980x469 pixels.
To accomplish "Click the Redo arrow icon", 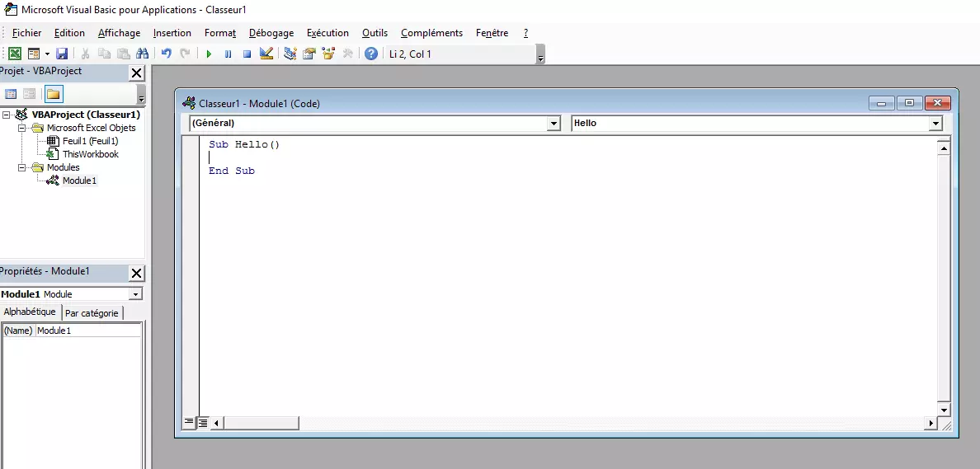I will (185, 54).
